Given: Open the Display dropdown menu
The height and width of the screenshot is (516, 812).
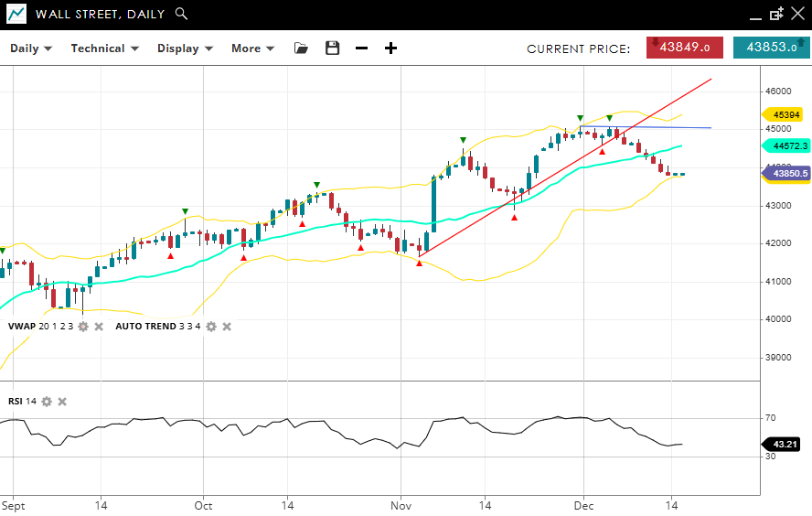Looking at the screenshot, I should point(185,48).
